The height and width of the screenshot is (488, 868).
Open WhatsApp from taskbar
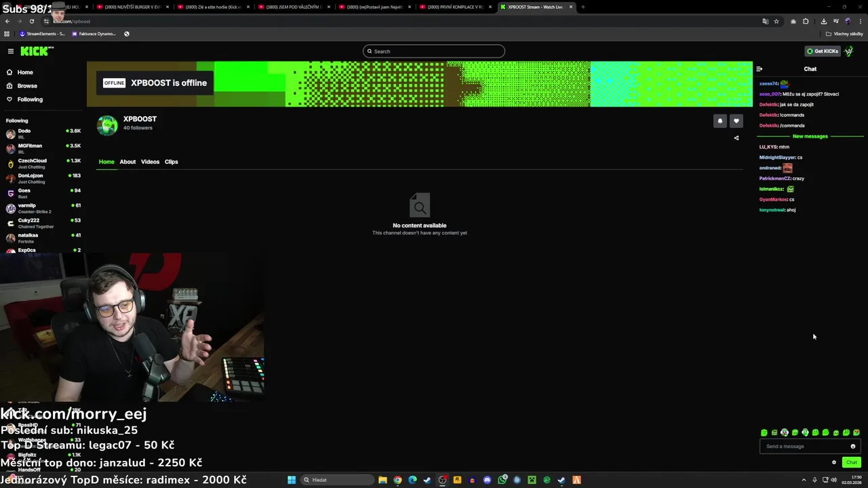[502, 480]
